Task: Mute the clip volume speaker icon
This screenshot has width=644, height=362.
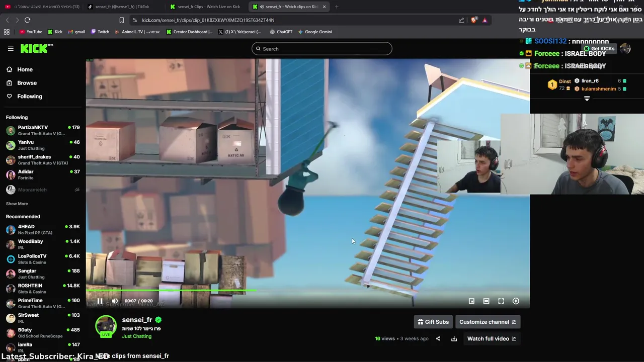Action: pyautogui.click(x=115, y=301)
